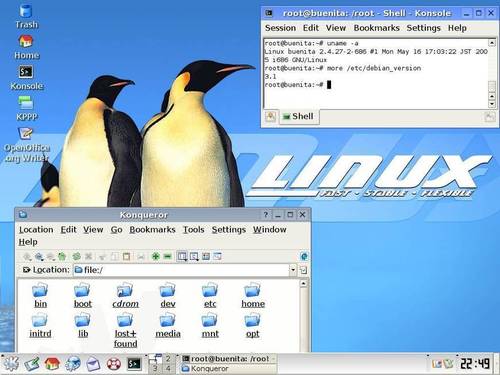Open the Forward button history dropdown arrow
This screenshot has height=375, width=500.
coord(54,260)
